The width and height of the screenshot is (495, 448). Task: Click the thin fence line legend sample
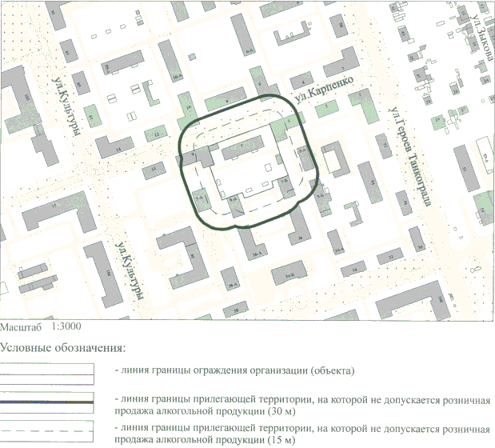click(48, 371)
